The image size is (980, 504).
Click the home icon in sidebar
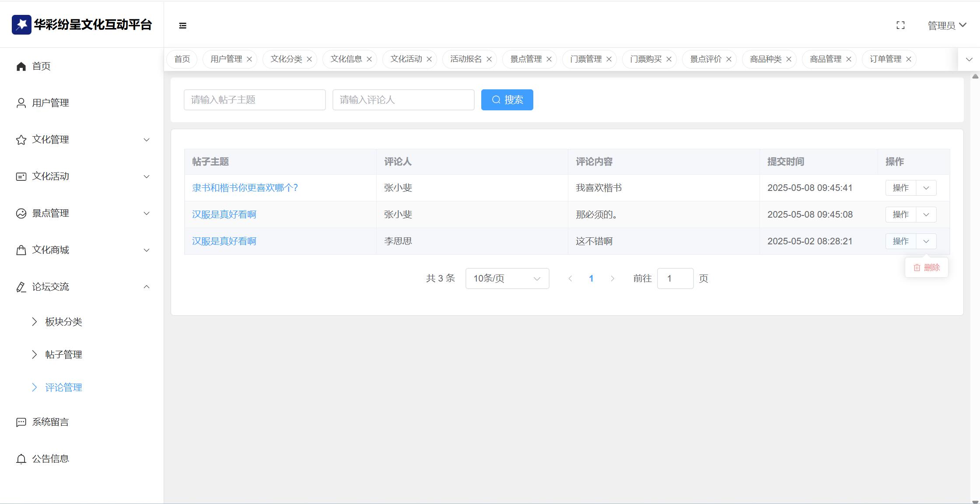coord(21,66)
